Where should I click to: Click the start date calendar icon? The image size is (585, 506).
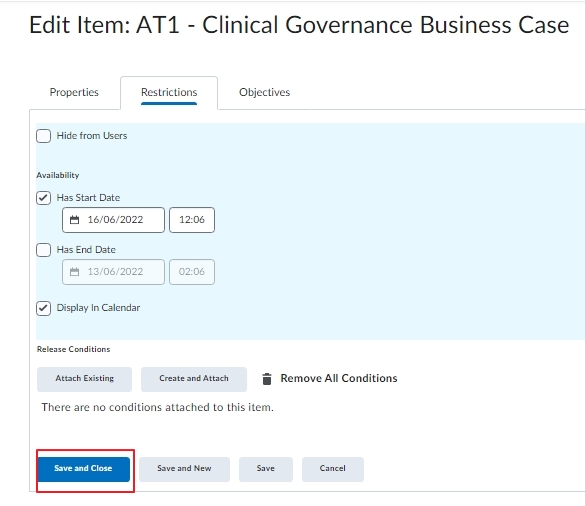point(75,220)
